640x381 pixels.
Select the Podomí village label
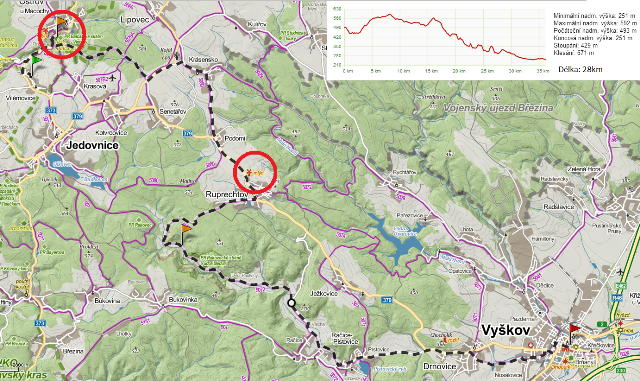[x=235, y=138]
